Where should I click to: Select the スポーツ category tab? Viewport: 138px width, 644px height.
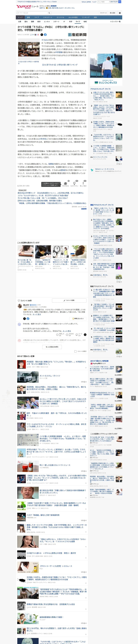(56, 21)
